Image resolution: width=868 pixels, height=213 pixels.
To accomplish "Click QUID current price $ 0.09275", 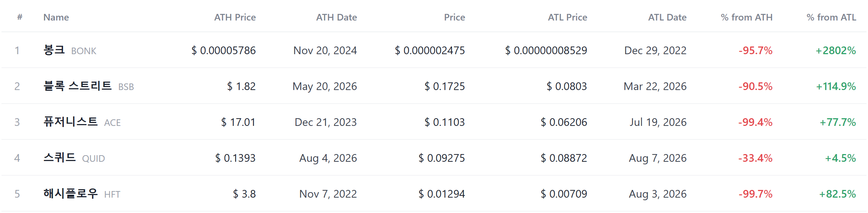I will [442, 158].
